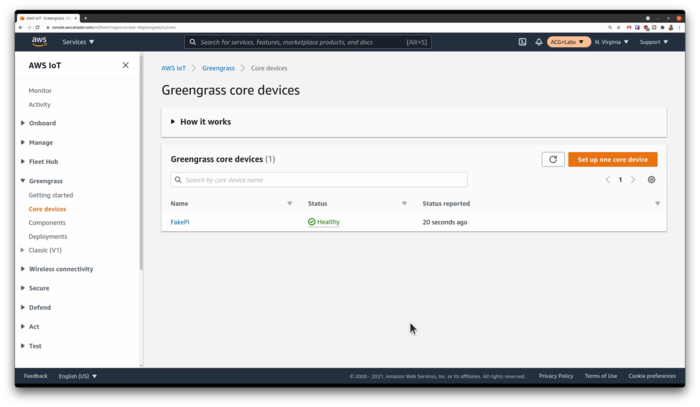Open Getting started under Greengrass
The height and width of the screenshot is (407, 700).
pos(51,195)
